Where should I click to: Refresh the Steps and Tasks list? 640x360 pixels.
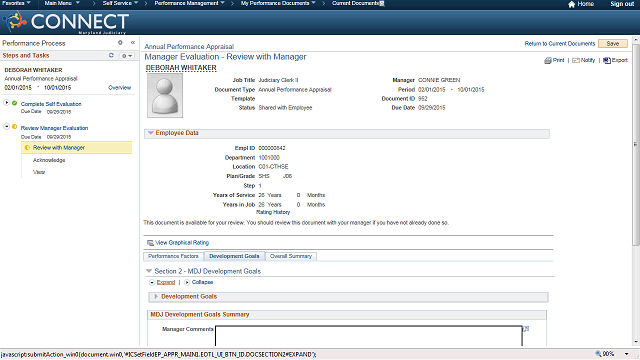point(111,55)
